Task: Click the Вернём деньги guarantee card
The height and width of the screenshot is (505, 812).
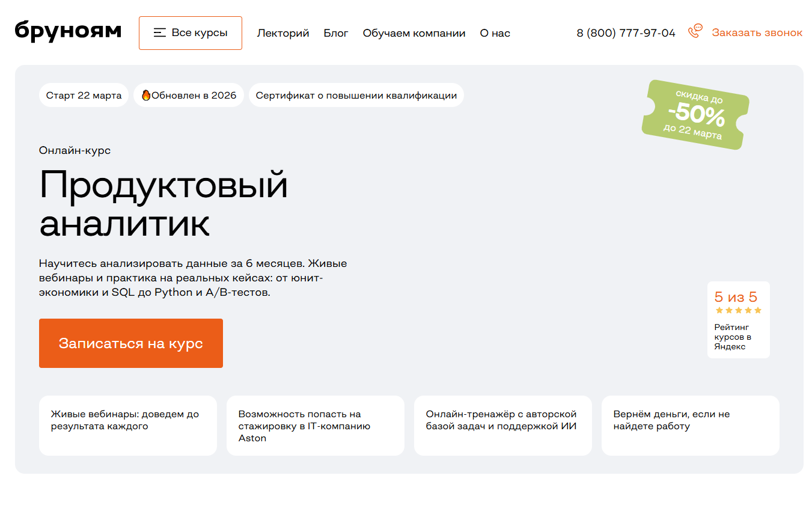Action: (690, 425)
